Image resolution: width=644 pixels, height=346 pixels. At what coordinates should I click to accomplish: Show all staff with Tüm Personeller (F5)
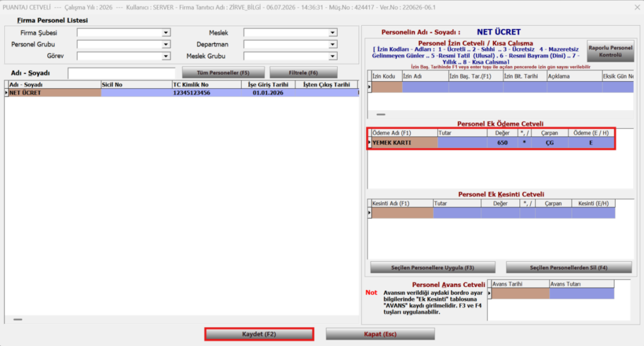tap(223, 73)
